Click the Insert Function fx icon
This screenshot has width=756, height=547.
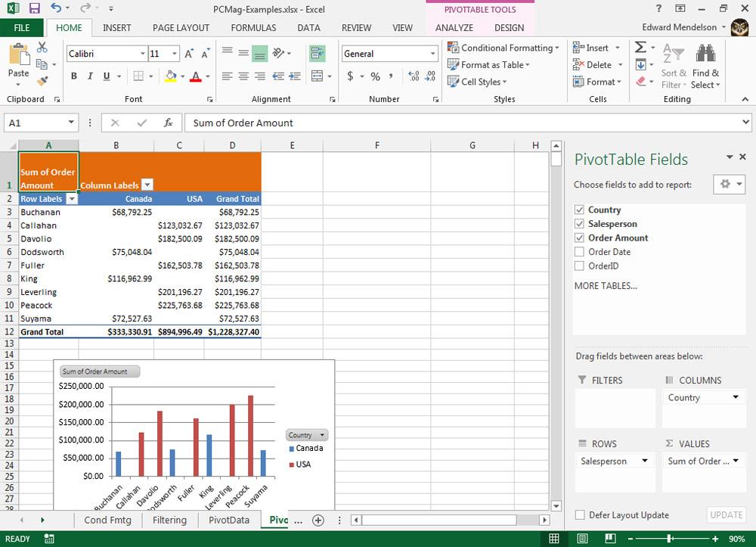coord(168,123)
